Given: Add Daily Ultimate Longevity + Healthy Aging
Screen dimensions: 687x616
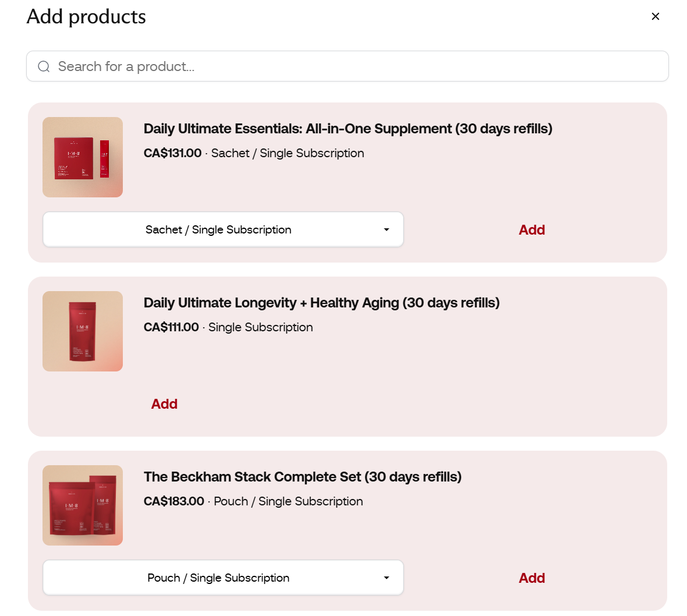Looking at the screenshot, I should coord(164,403).
